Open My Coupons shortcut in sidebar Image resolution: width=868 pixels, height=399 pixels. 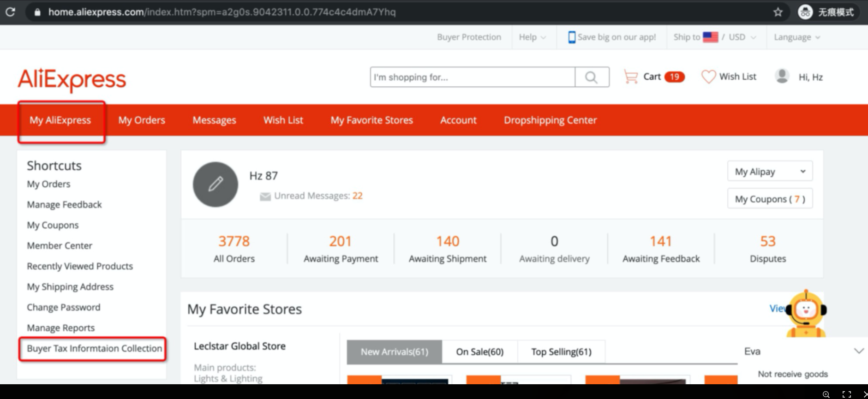pyautogui.click(x=53, y=225)
